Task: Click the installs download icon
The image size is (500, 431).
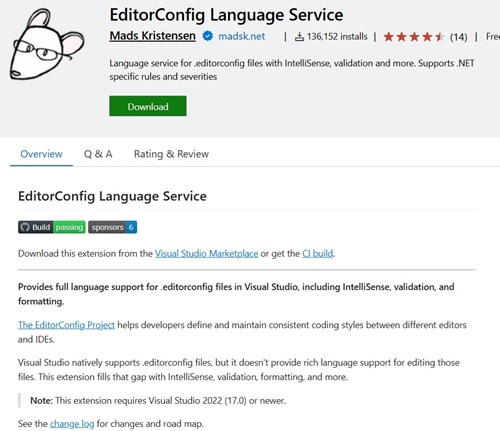Action: (299, 37)
